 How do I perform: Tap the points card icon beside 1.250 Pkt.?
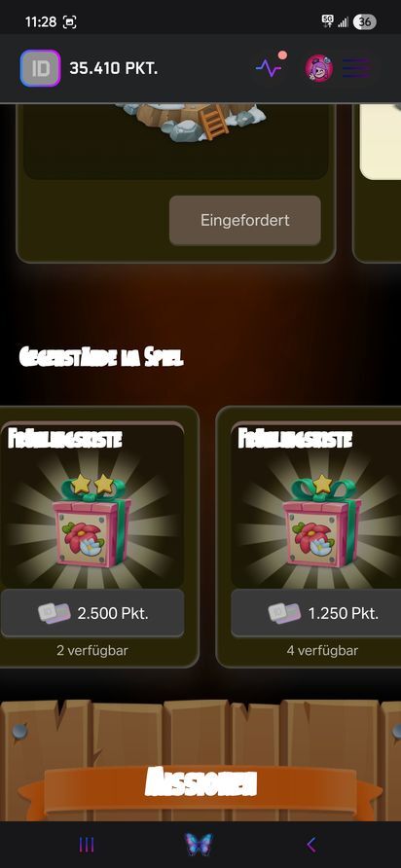click(284, 613)
